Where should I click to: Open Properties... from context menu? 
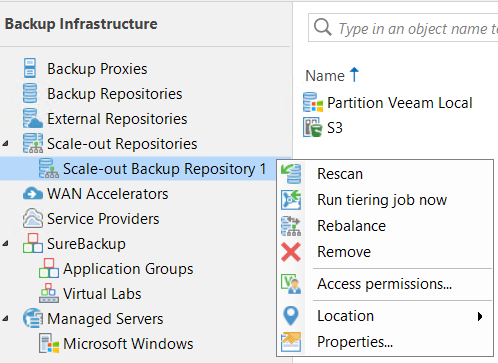click(x=385, y=342)
